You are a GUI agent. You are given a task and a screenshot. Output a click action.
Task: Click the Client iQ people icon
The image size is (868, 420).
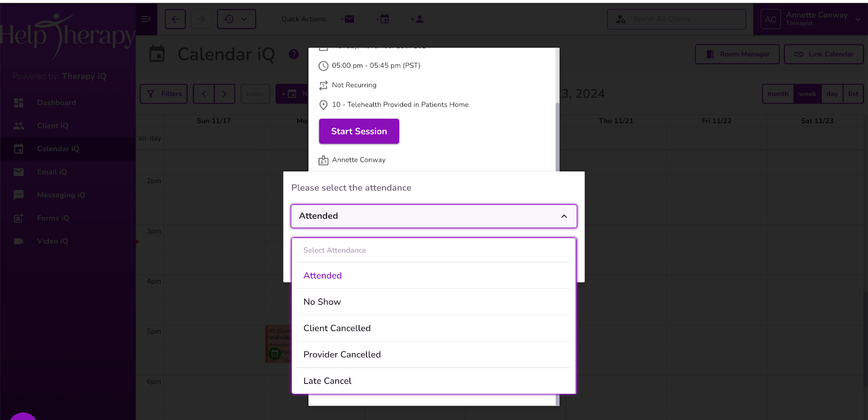coord(18,126)
